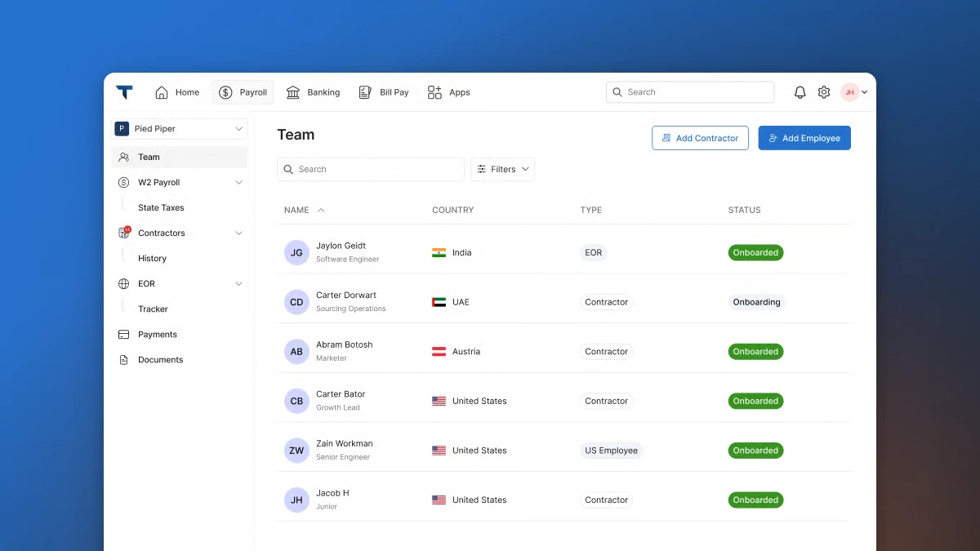Click the EOR type tag for Jaylon Geidt

pos(594,252)
